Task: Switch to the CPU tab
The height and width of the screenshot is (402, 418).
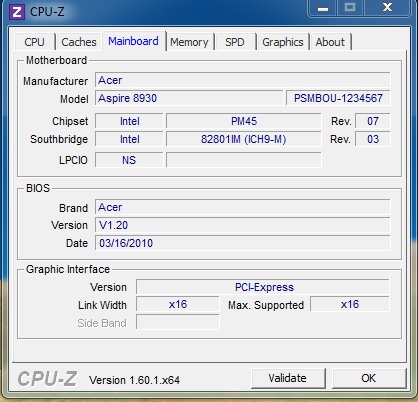Action: [x=34, y=42]
